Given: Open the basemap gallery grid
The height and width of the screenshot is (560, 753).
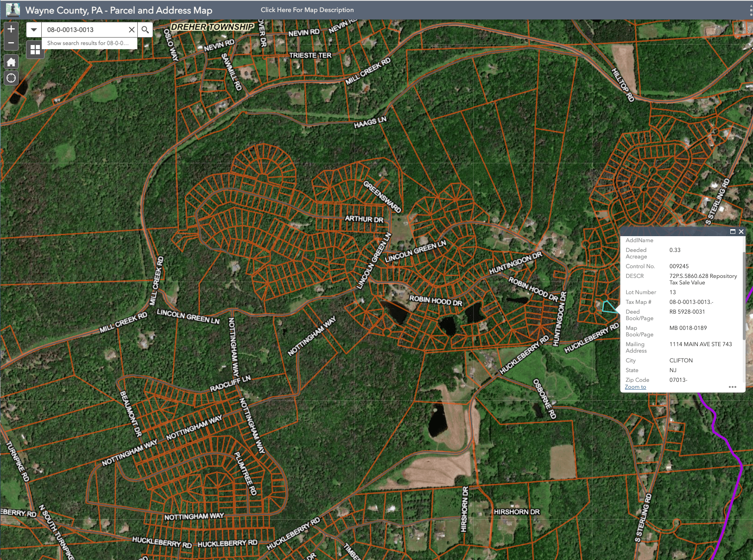Looking at the screenshot, I should pos(35,50).
